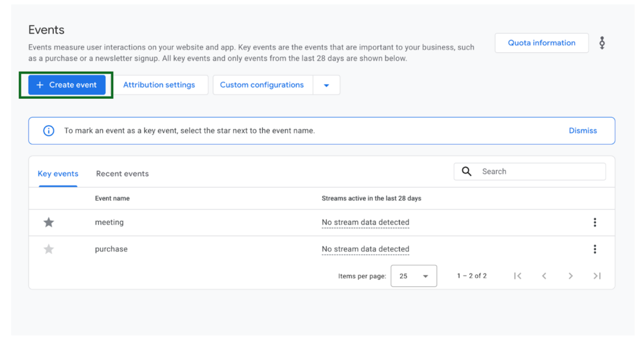This screenshot has width=644, height=339.
Task: Unmark meeting as key event star
Action: tap(48, 222)
